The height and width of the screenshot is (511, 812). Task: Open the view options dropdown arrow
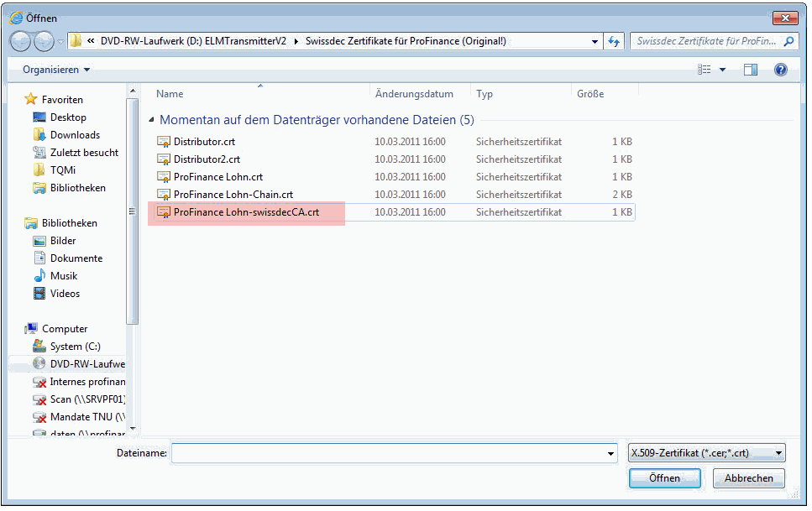click(723, 70)
